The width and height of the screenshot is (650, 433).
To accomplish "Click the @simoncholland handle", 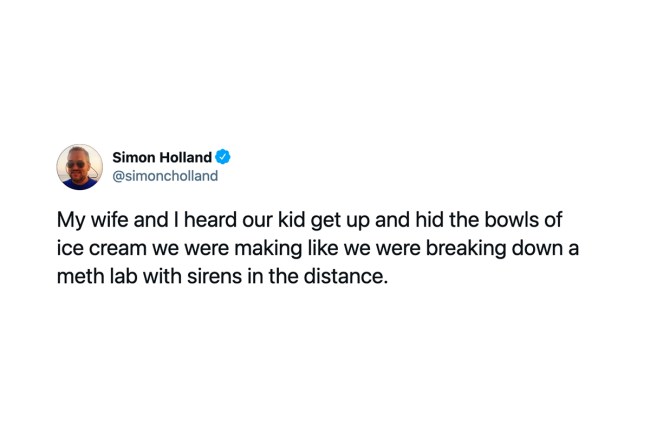I will coord(164,176).
